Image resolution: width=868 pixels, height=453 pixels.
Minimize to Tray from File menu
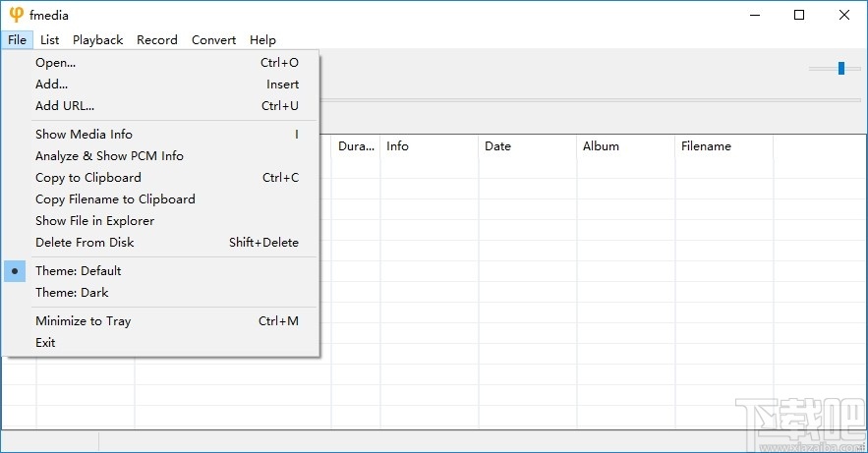[x=83, y=320]
